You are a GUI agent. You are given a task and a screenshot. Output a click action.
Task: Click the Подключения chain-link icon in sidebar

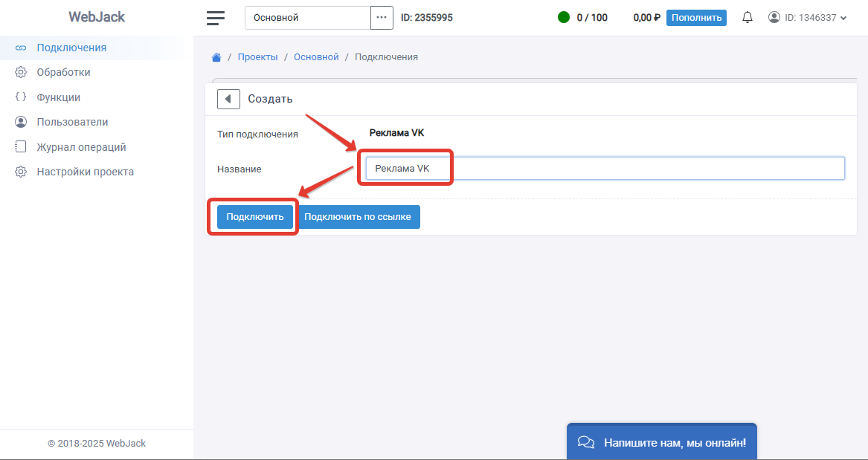tap(21, 48)
